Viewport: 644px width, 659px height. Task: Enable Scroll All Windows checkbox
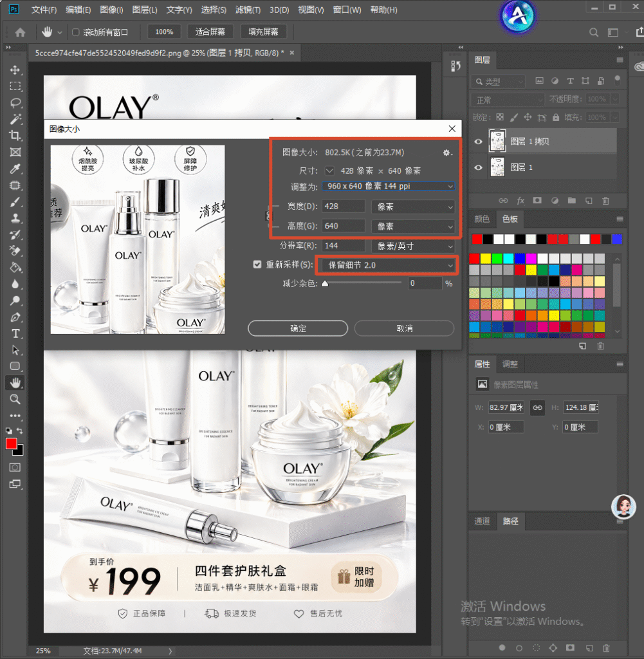[76, 32]
